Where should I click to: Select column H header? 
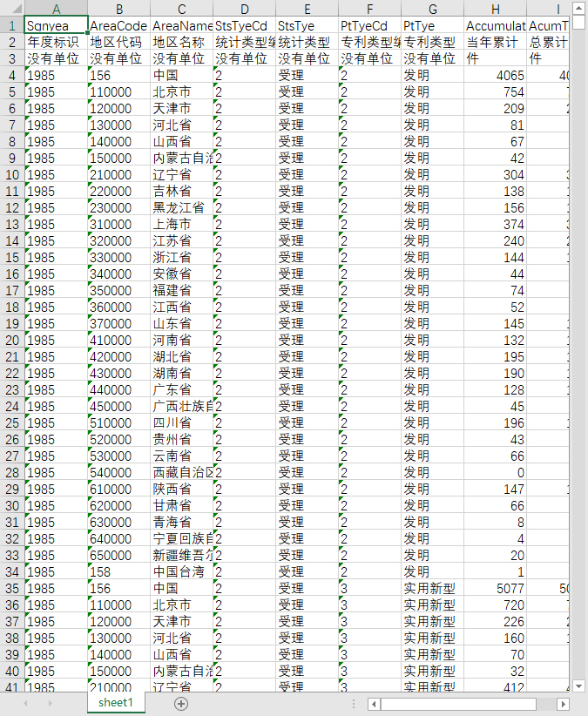(496, 9)
